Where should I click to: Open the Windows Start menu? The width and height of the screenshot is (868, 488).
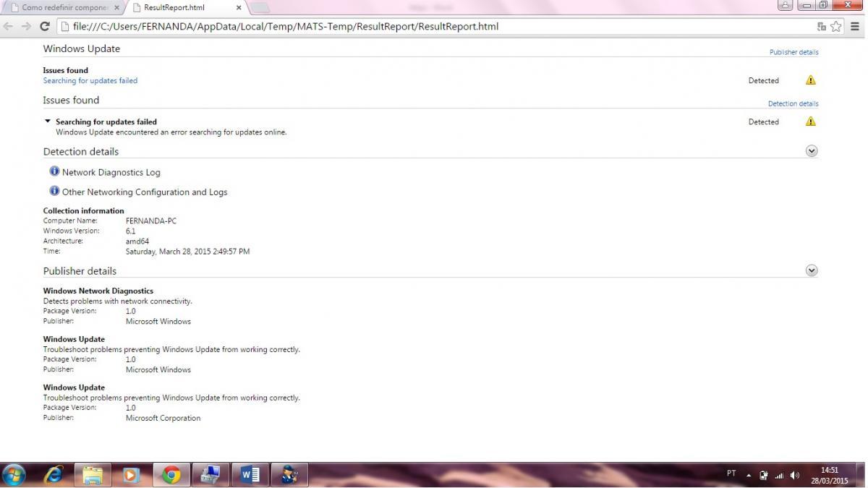tap(14, 475)
